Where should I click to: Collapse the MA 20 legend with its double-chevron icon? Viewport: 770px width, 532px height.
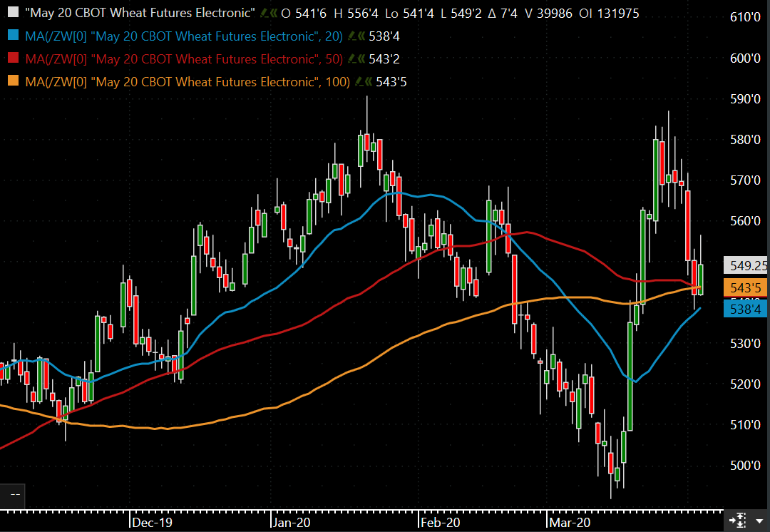(x=361, y=36)
